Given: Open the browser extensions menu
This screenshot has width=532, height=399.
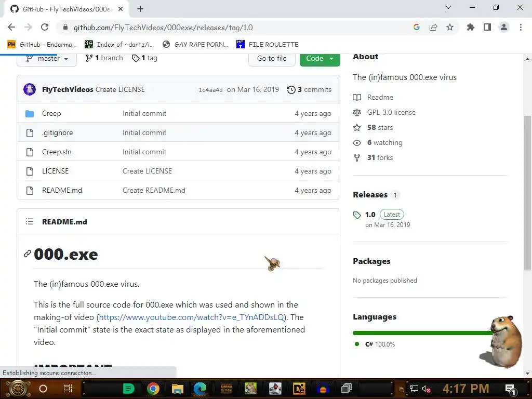Looking at the screenshot, I should (x=471, y=28).
